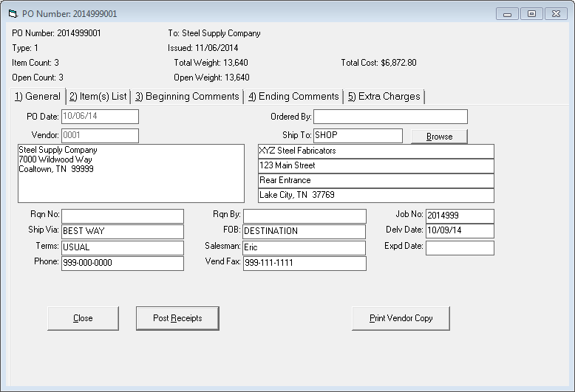This screenshot has height=392, width=575.
Task: Click the empty Expd Date field
Action: coord(459,247)
